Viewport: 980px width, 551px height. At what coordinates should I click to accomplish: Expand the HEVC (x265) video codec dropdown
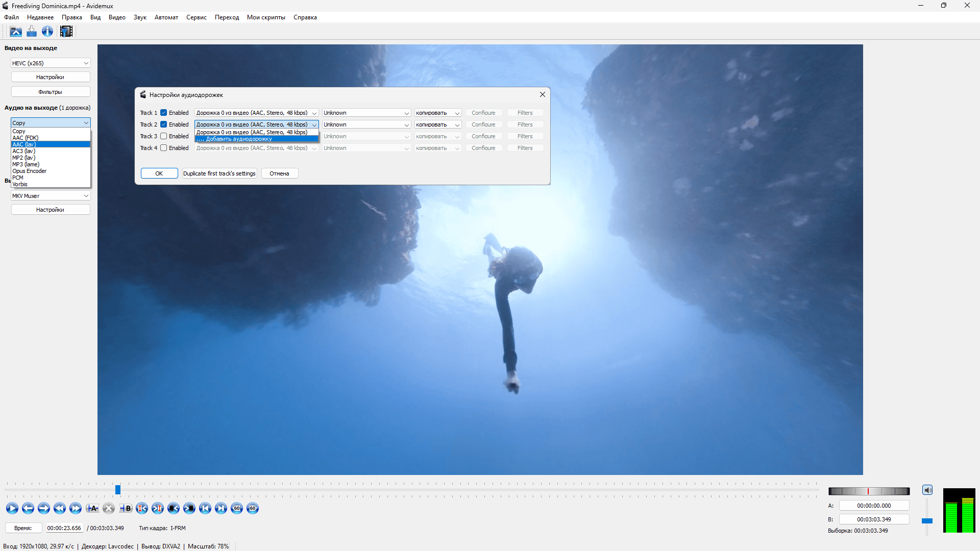[x=51, y=63]
